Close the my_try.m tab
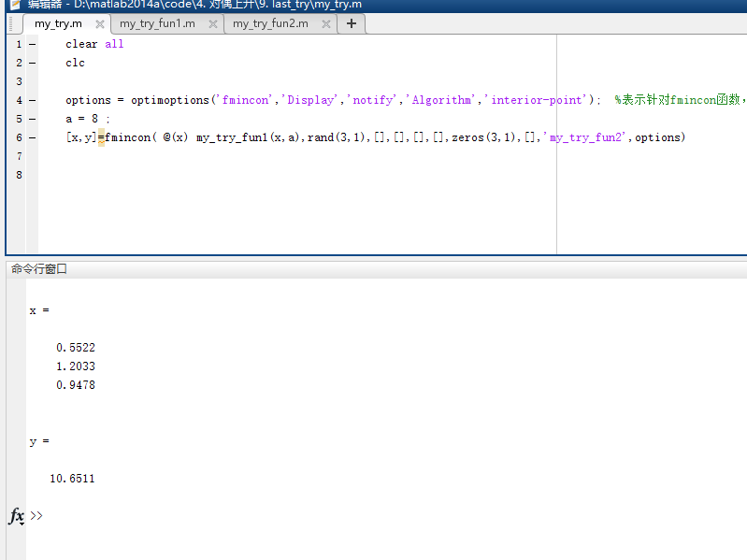Screen dimensions: 747x560 coord(100,24)
